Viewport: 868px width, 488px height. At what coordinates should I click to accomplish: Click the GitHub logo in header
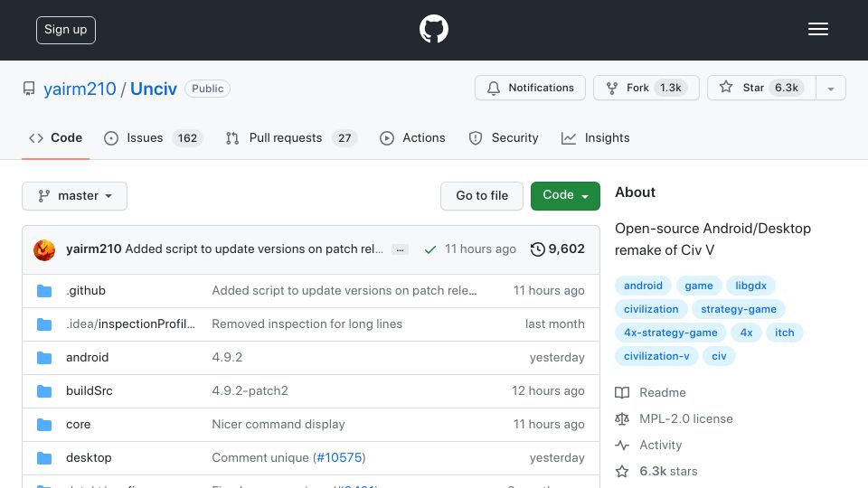coord(433,29)
